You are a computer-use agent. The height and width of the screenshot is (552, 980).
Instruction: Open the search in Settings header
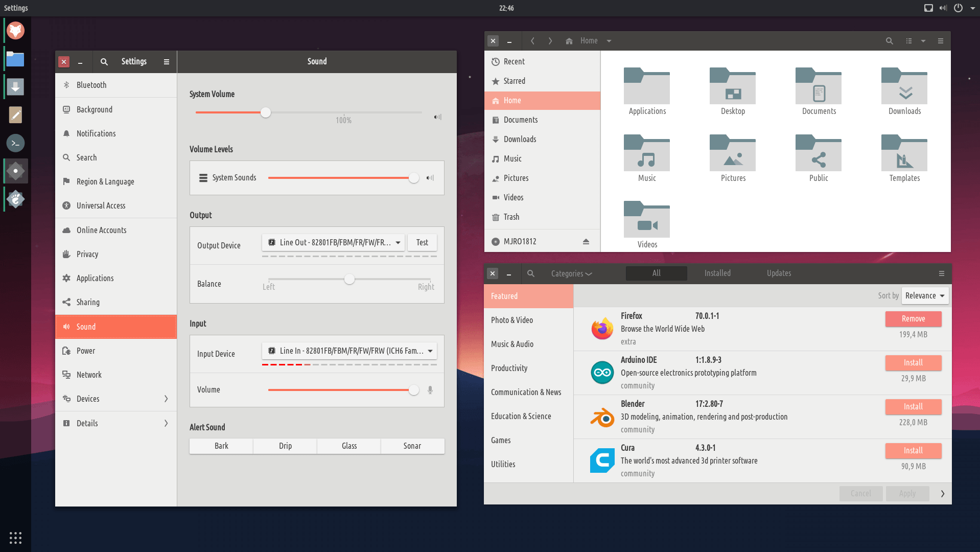(x=104, y=62)
